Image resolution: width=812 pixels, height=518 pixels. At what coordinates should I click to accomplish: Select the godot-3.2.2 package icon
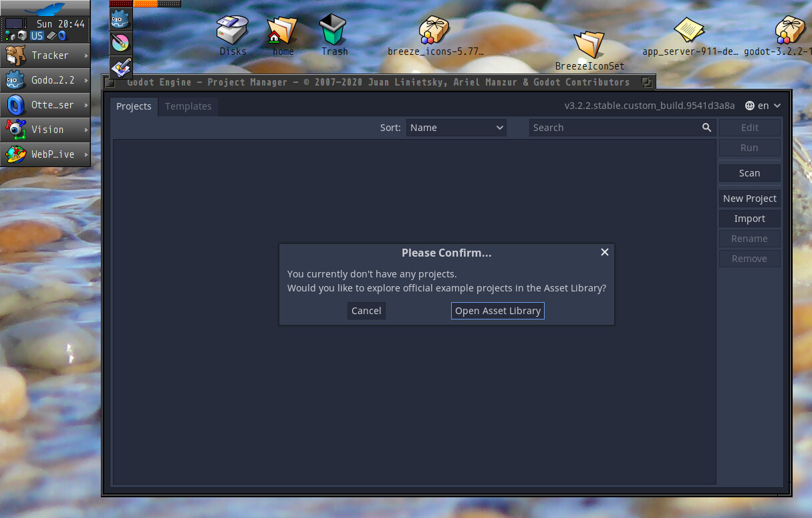tap(791, 31)
